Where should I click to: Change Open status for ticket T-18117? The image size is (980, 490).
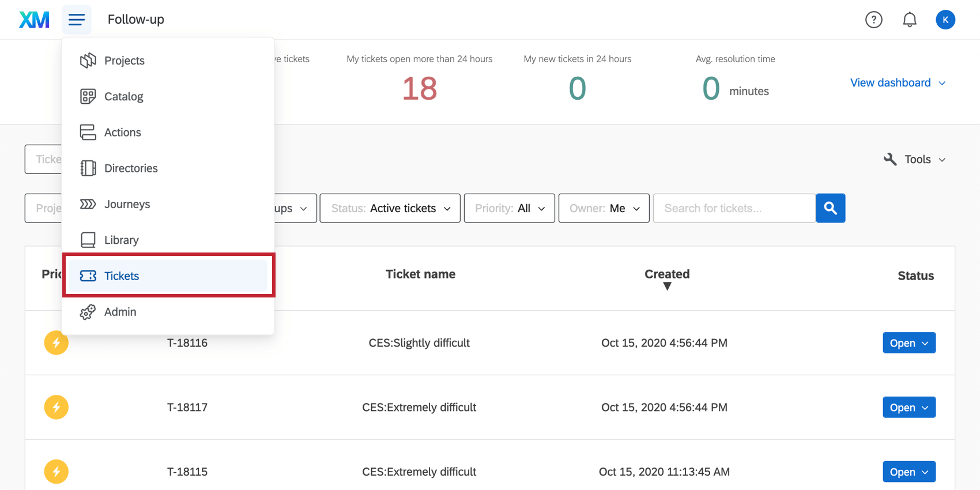pyautogui.click(x=909, y=408)
